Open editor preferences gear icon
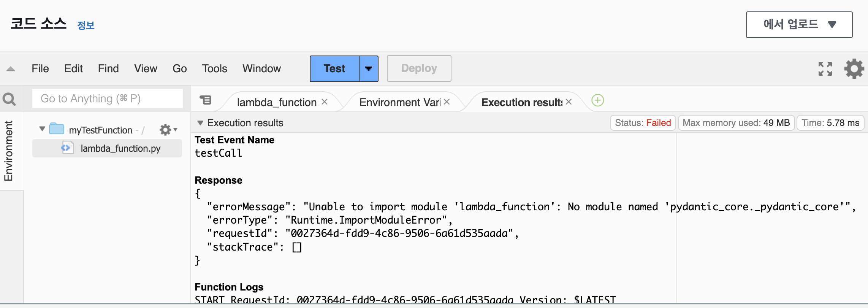 [854, 69]
